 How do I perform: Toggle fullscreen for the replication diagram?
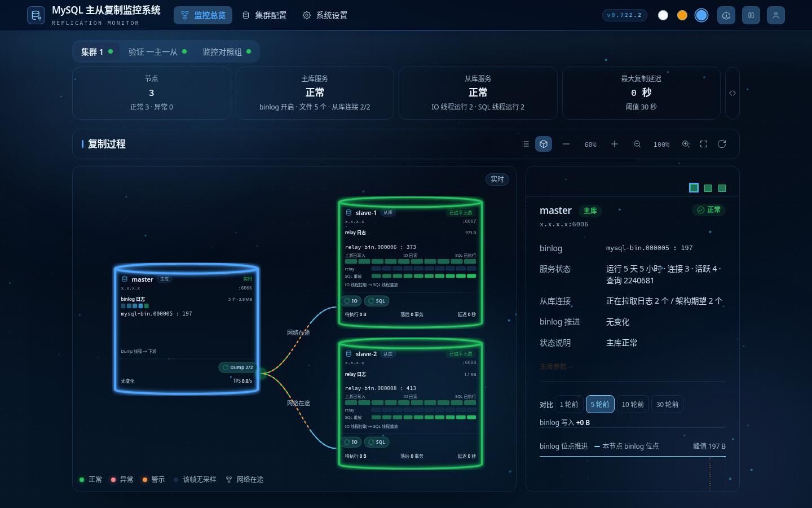pos(704,144)
